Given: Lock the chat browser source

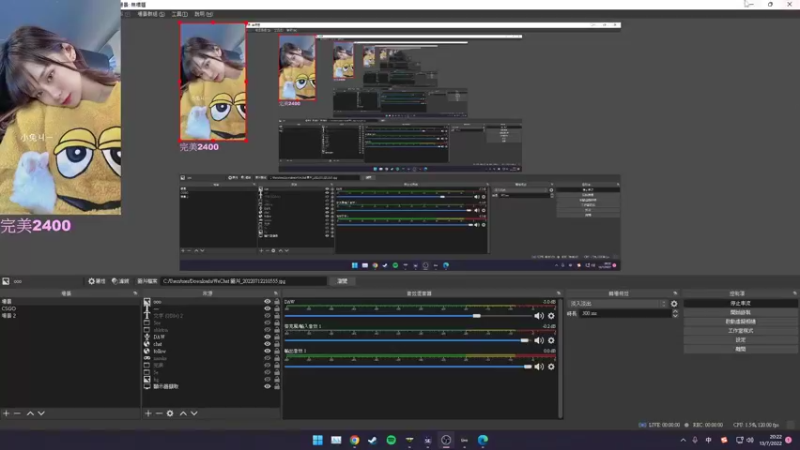Looking at the screenshot, I should [277, 344].
